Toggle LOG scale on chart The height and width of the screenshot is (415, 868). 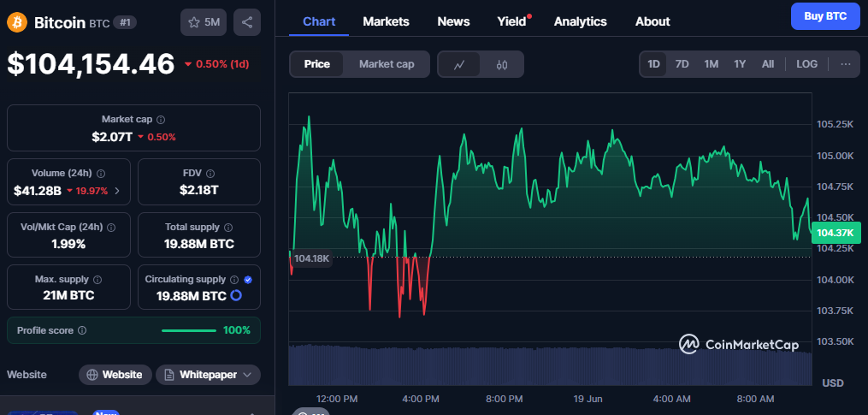pyautogui.click(x=806, y=64)
